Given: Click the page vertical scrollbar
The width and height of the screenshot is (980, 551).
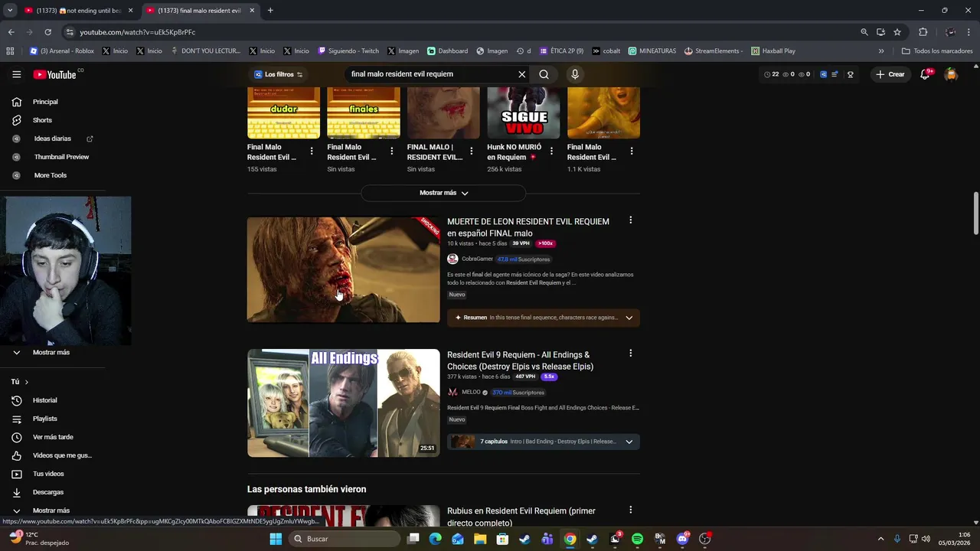Looking at the screenshot, I should coord(976,214).
